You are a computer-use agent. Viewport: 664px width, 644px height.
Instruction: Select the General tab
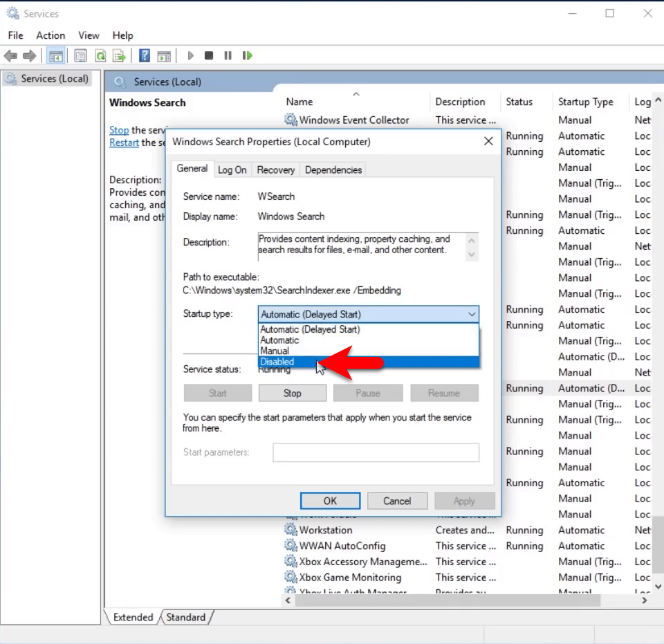point(192,169)
